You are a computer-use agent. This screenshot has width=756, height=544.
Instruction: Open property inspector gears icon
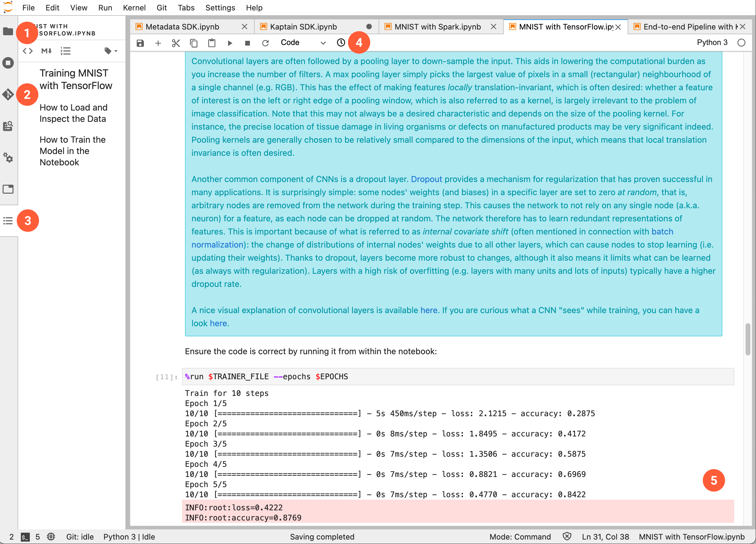tap(8, 157)
